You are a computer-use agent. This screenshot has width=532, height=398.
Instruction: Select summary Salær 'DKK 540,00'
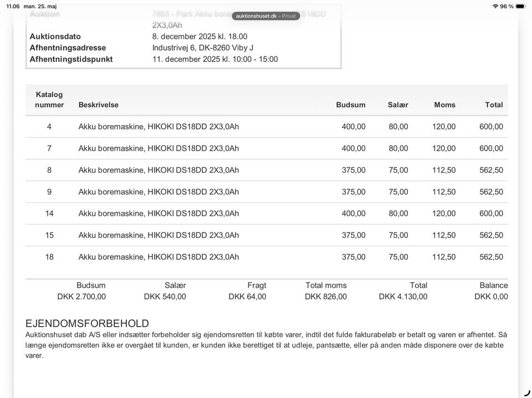point(165,297)
